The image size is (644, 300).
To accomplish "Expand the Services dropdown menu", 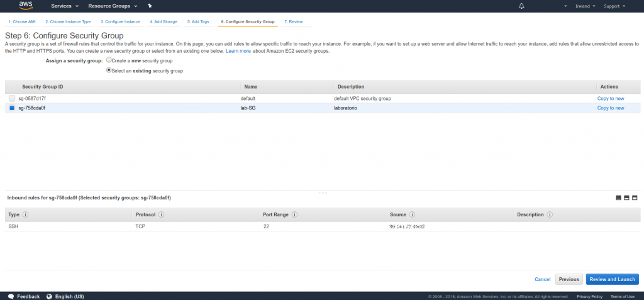I will click(x=65, y=6).
